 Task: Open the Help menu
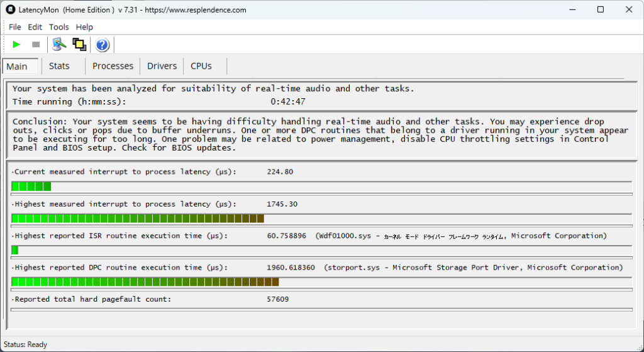(x=84, y=27)
